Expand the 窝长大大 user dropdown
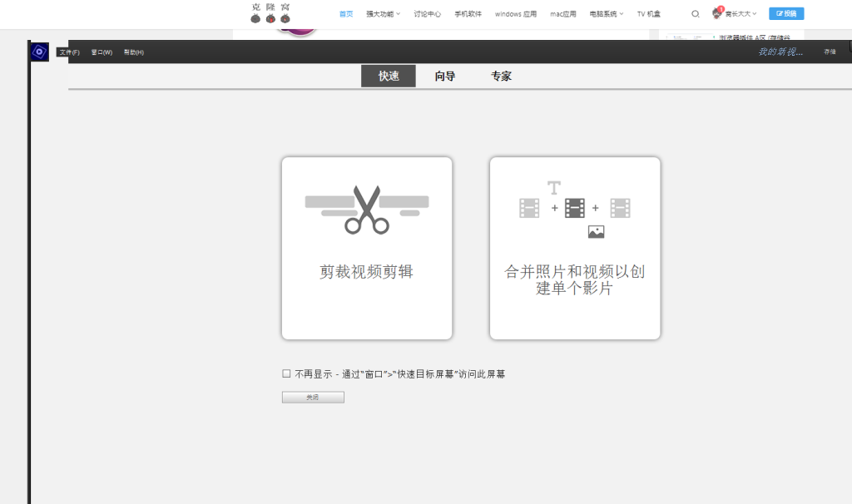 click(x=740, y=14)
